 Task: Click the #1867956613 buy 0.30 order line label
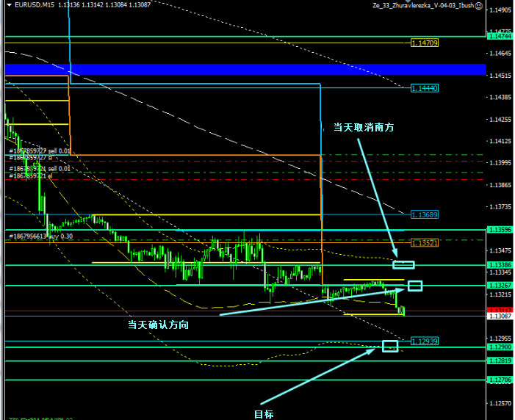point(41,236)
